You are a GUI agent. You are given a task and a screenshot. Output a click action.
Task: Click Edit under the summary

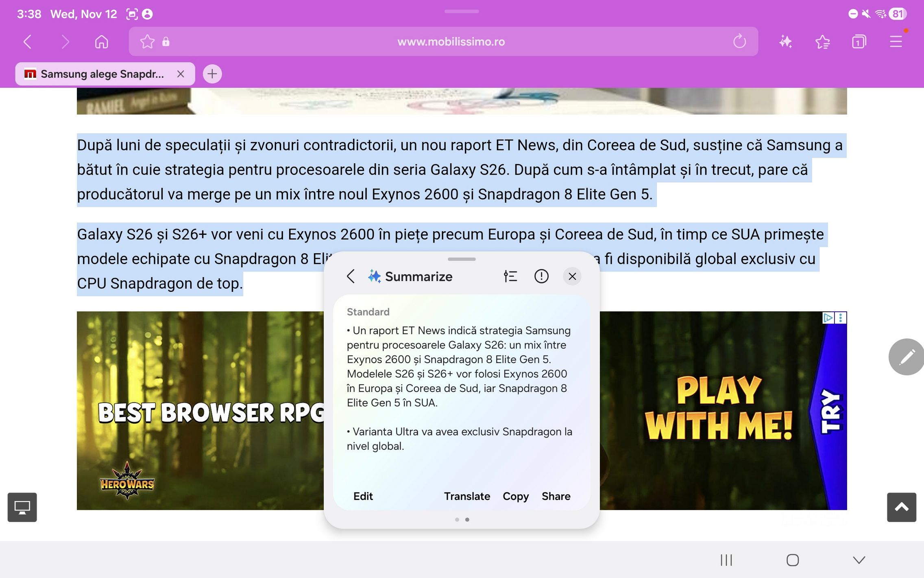[363, 496]
